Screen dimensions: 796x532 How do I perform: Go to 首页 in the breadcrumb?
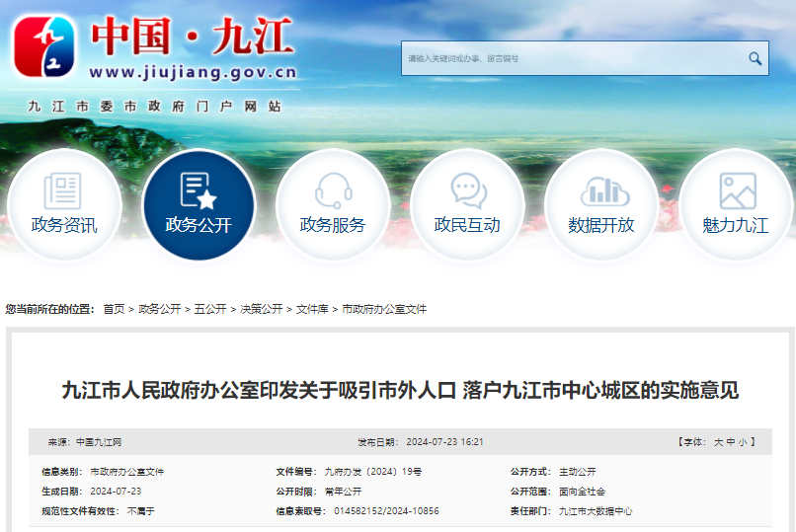pos(114,309)
